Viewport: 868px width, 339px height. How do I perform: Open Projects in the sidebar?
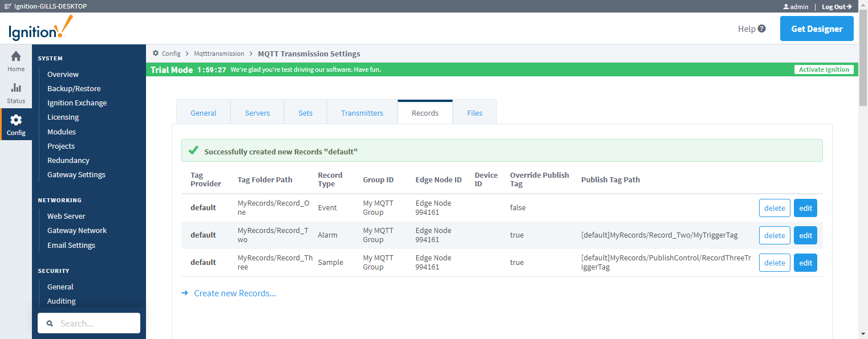(x=61, y=146)
